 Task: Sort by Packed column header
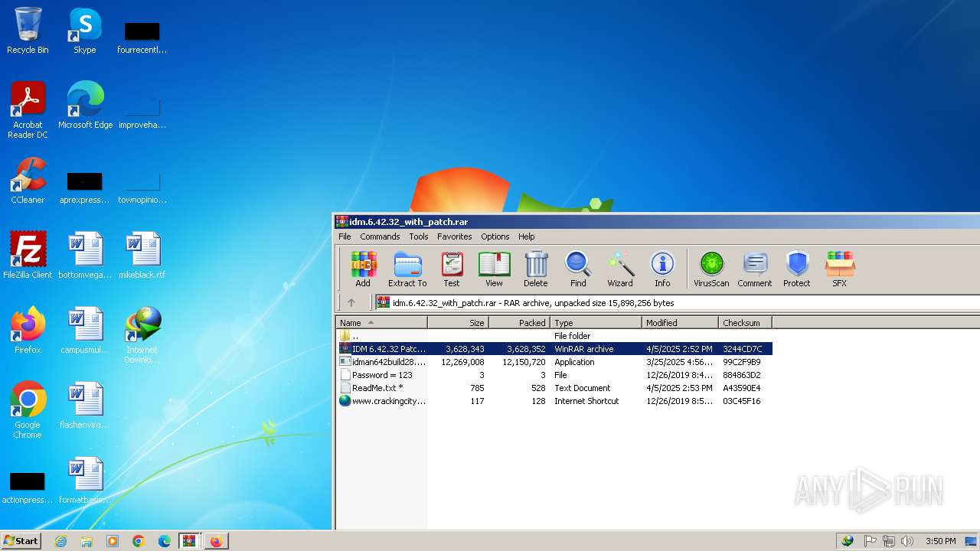(x=519, y=322)
